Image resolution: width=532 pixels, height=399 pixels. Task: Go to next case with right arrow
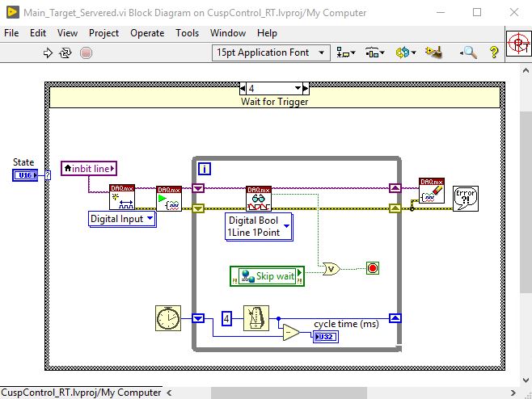pos(306,89)
